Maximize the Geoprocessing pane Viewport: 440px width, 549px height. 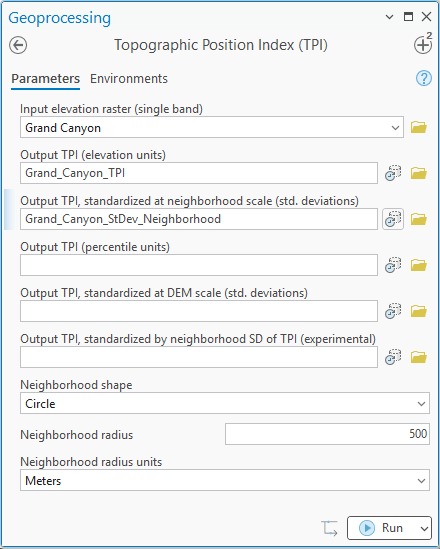coord(408,16)
